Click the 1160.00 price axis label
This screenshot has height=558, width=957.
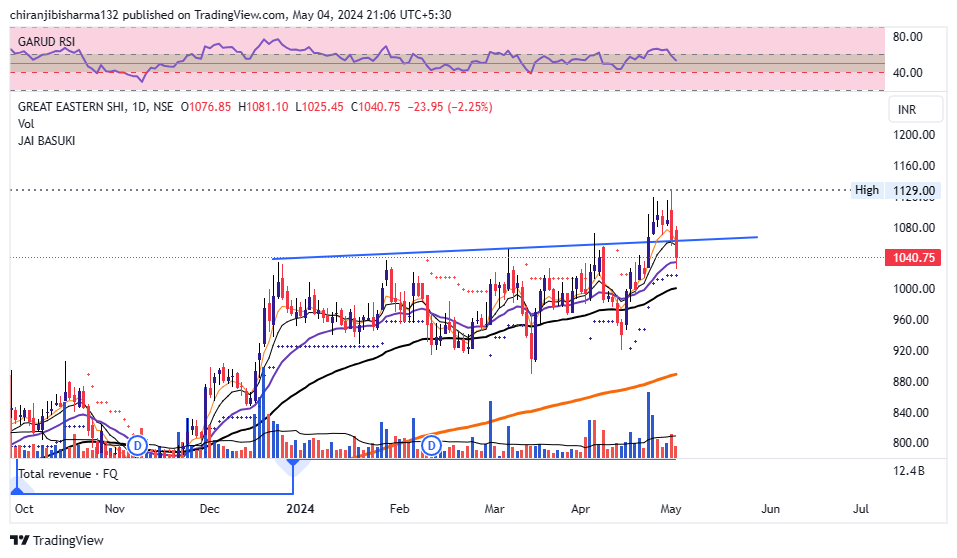[x=914, y=165]
